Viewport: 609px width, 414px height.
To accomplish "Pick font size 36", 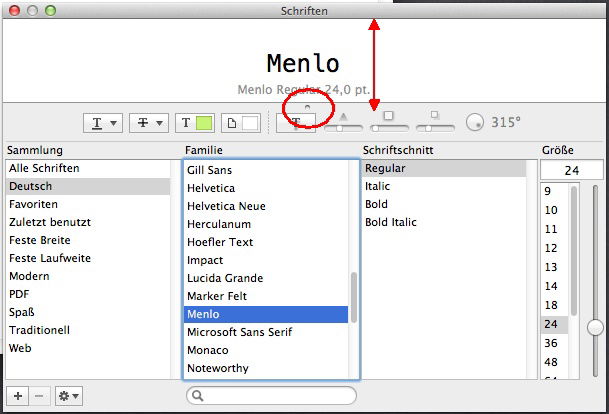I will (555, 343).
